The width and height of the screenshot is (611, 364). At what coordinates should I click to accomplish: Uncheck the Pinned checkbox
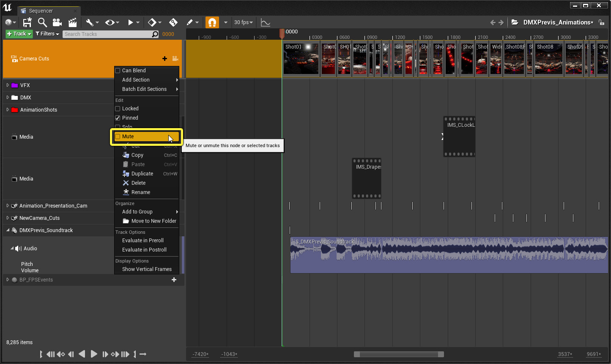118,118
